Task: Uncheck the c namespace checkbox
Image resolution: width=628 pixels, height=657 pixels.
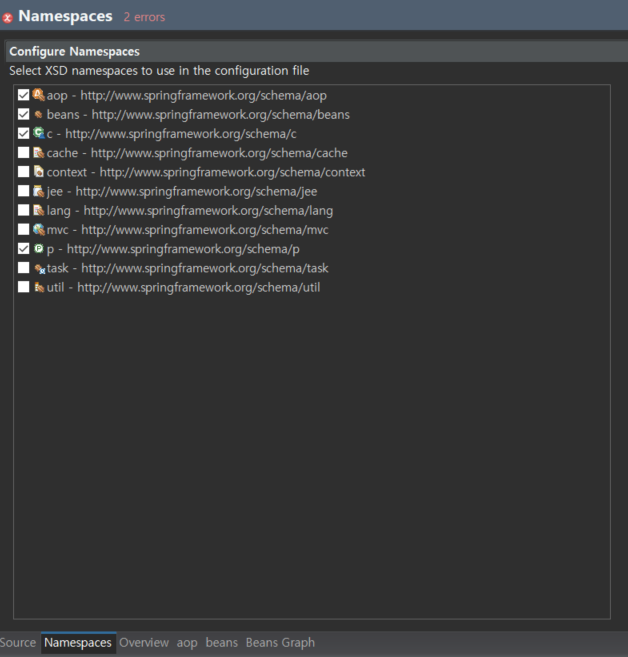Action: (23, 133)
